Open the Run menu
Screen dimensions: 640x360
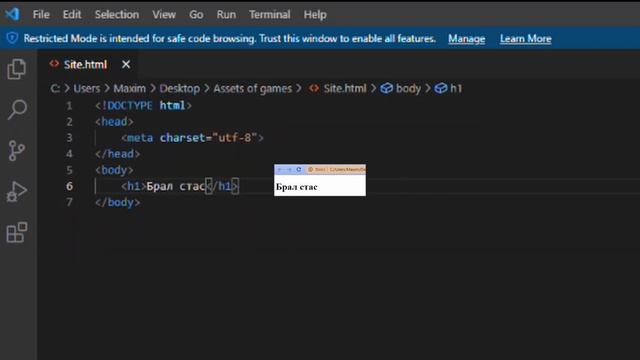click(226, 15)
